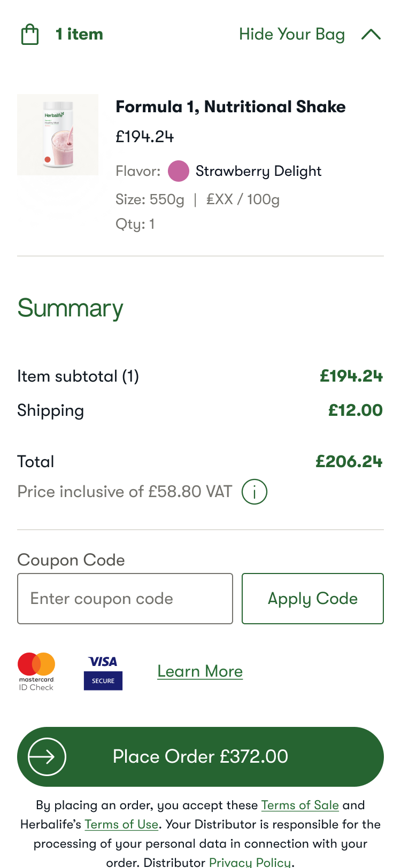Click inside the coupon code field
The width and height of the screenshot is (401, 868).
click(x=125, y=598)
